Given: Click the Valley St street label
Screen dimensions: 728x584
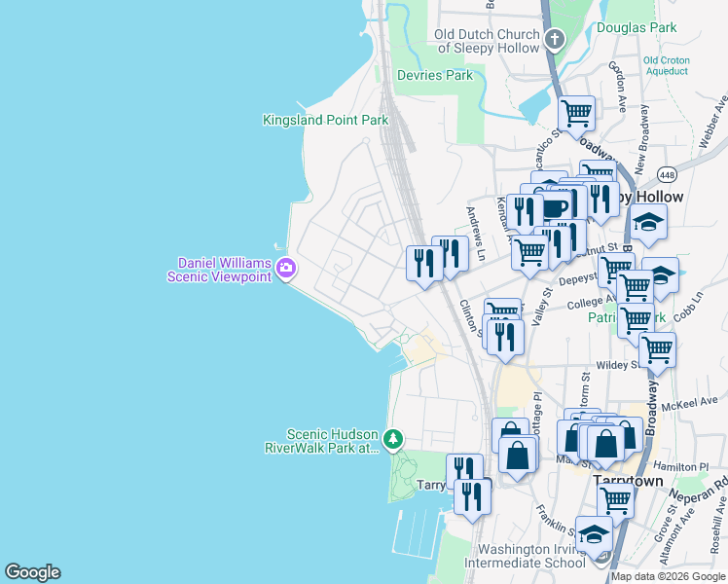Looking at the screenshot, I should pos(542,307).
